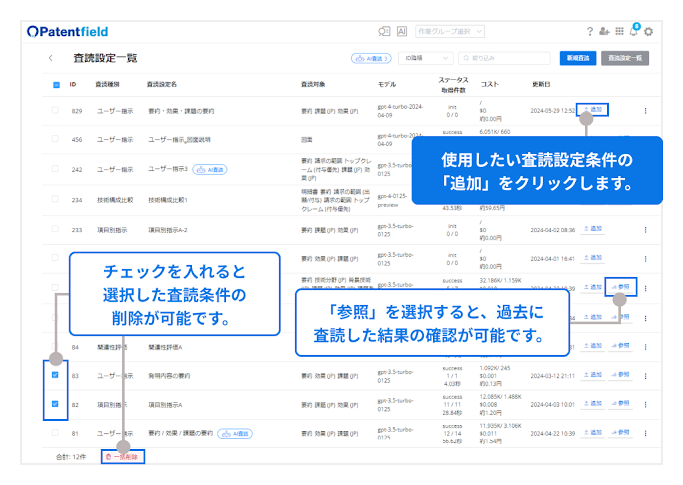The width and height of the screenshot is (683, 485).
Task: Open the apps grid menu icon
Action: [x=619, y=32]
